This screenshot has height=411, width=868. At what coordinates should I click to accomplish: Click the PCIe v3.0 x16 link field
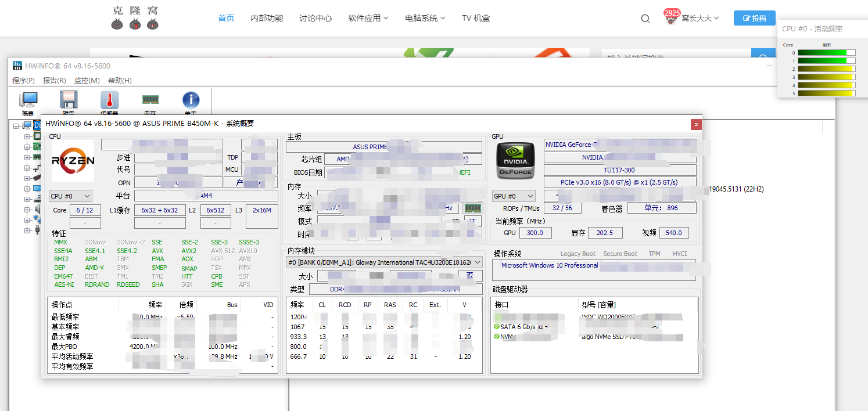coord(620,182)
